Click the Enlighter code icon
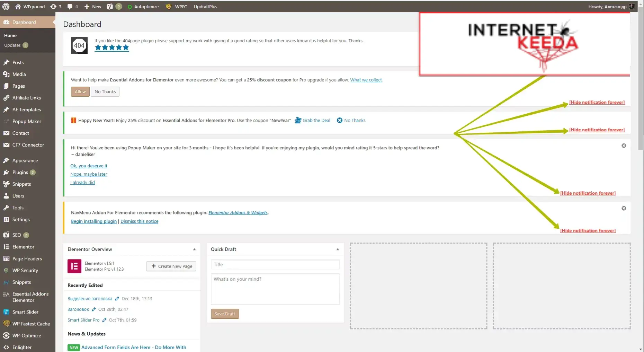 coord(6,347)
